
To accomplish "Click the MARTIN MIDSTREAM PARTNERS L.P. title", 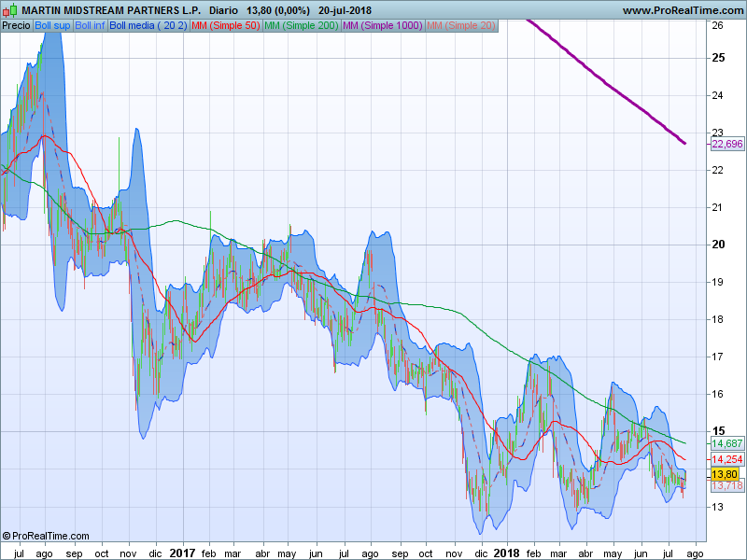I will point(111,10).
